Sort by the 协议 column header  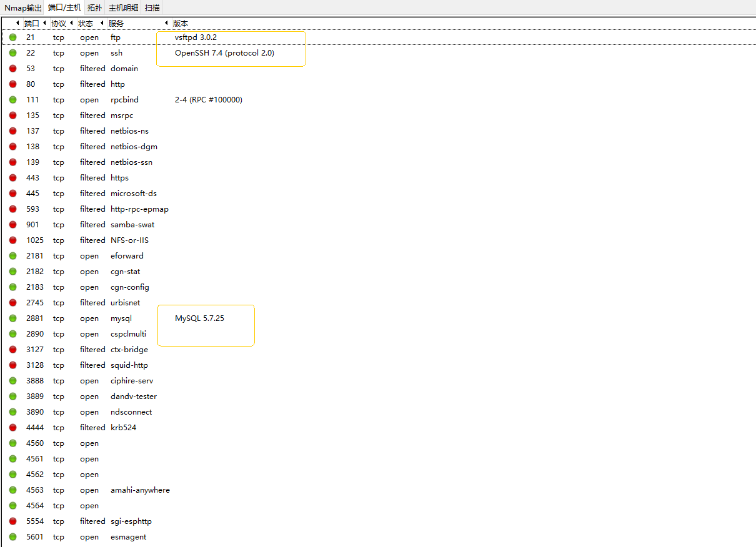58,23
